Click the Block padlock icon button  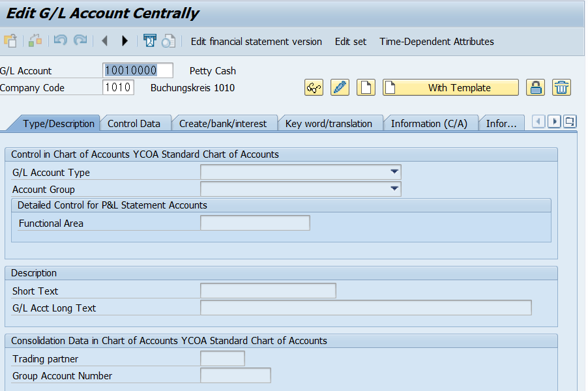[x=535, y=88]
